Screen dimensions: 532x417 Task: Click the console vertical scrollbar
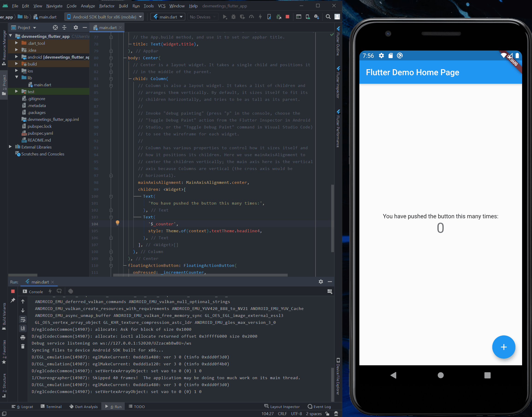click(332, 384)
